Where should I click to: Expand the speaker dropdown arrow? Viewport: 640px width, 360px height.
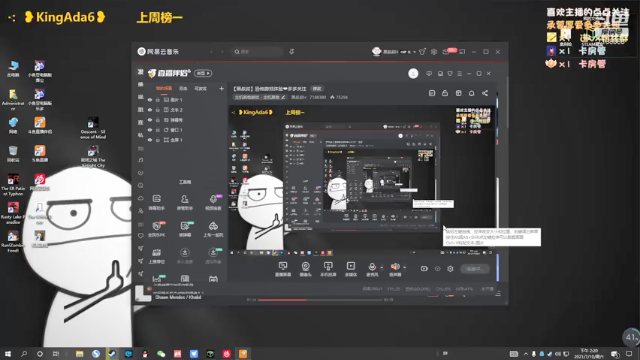(x=404, y=268)
